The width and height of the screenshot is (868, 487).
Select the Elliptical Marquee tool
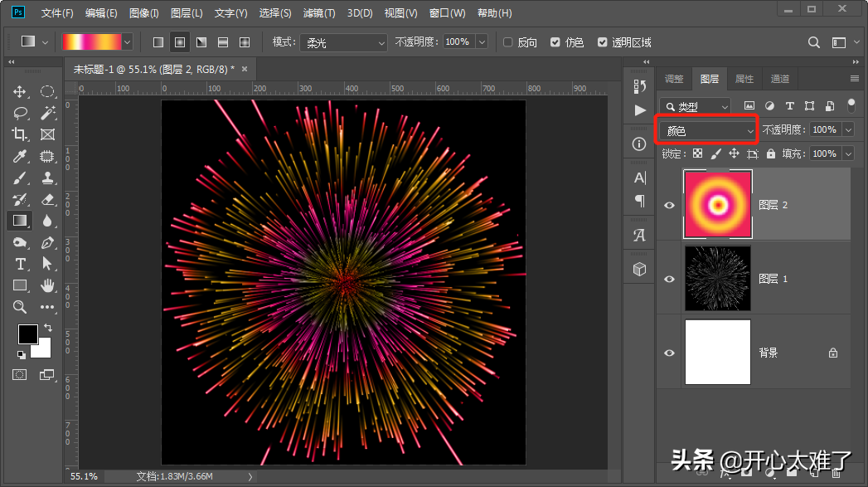[x=47, y=91]
